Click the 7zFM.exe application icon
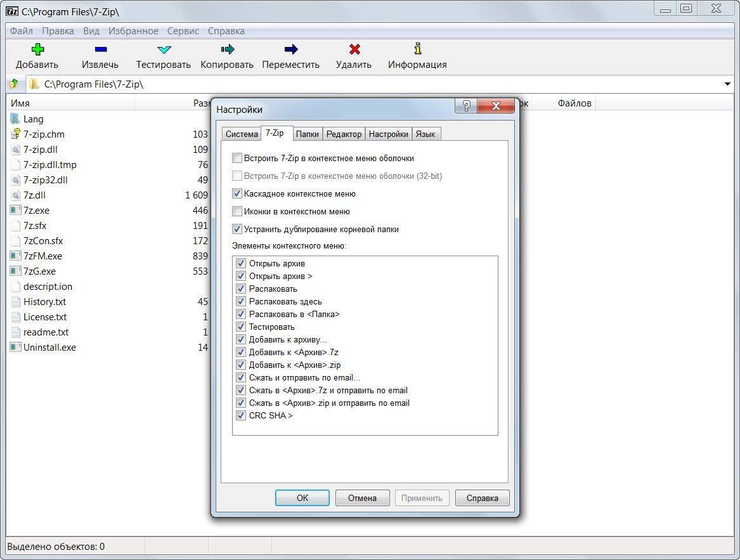The width and height of the screenshot is (740, 560). [15, 256]
